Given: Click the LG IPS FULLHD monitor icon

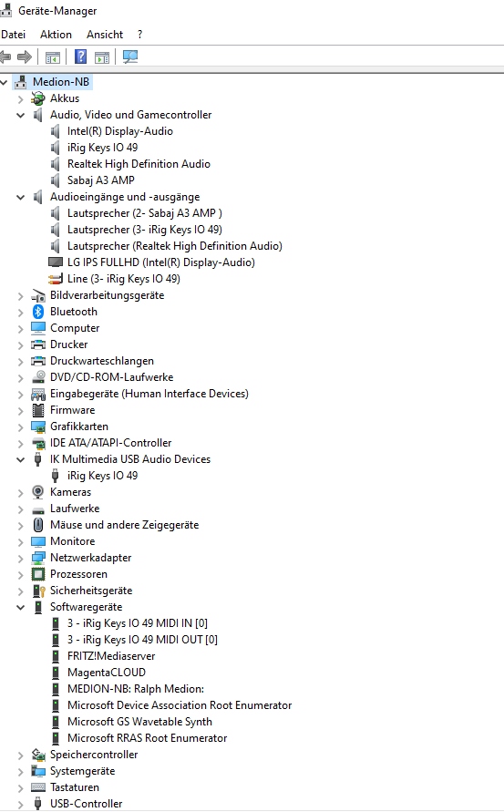Looking at the screenshot, I should 56,262.
